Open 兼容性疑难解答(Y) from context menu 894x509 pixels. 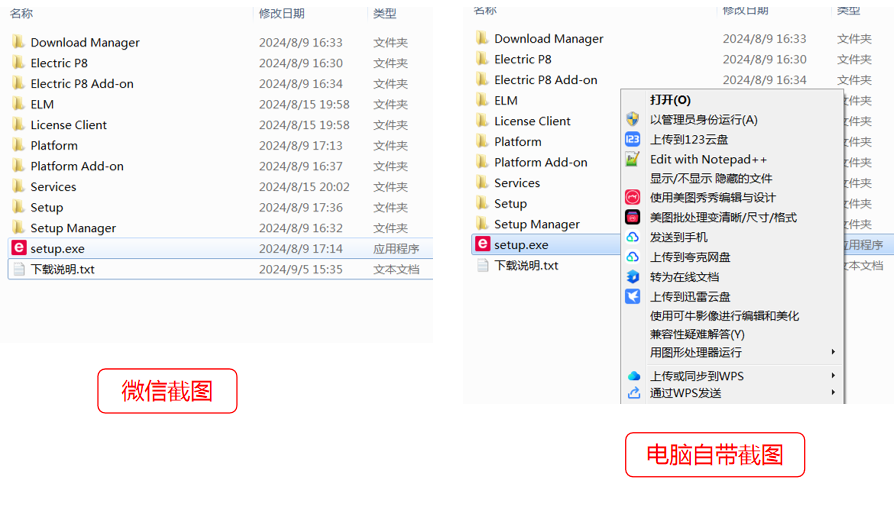pos(697,334)
